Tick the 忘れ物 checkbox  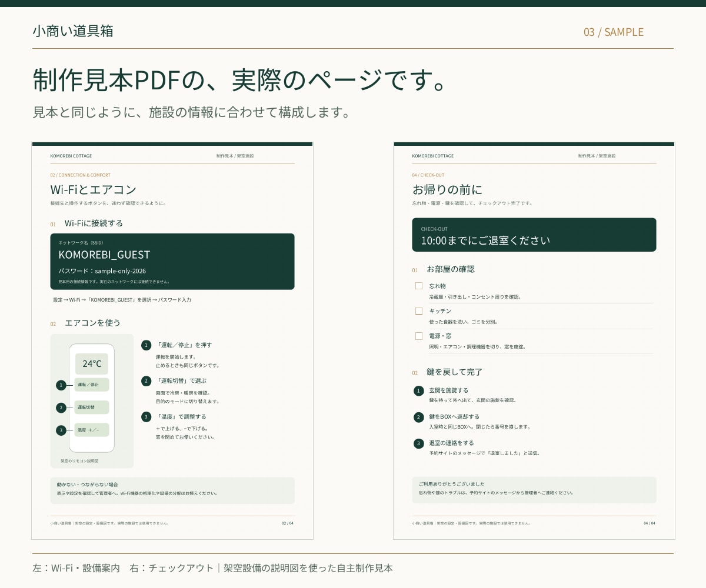(x=419, y=286)
